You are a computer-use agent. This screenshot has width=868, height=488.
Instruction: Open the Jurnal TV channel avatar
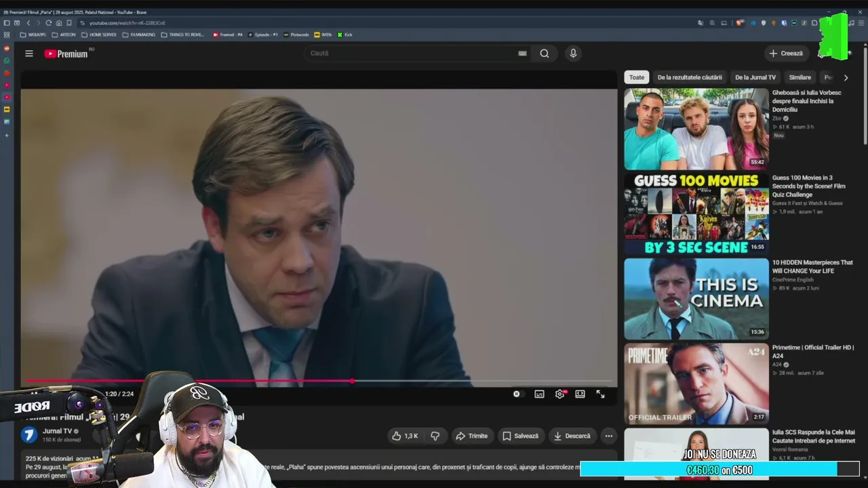point(29,434)
